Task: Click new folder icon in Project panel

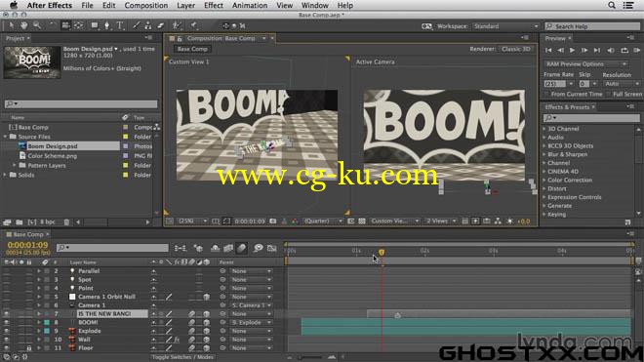Action: coord(20,222)
